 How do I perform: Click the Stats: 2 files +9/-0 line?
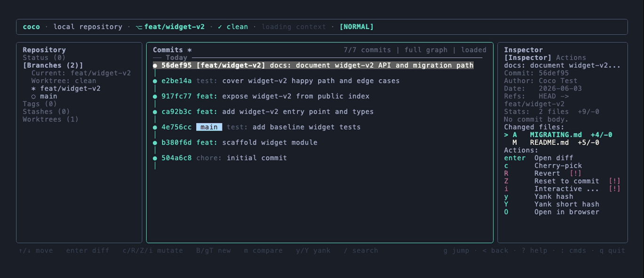click(552, 112)
